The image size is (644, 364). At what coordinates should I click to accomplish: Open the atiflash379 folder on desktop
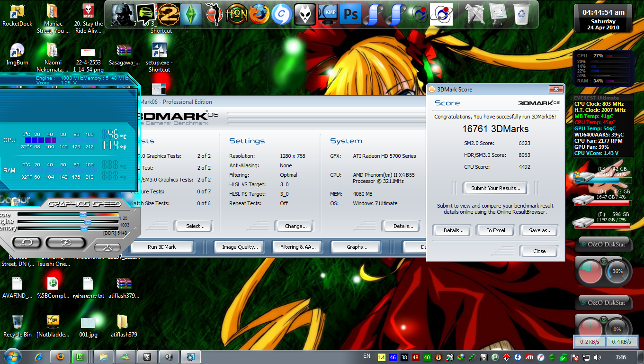point(124,326)
